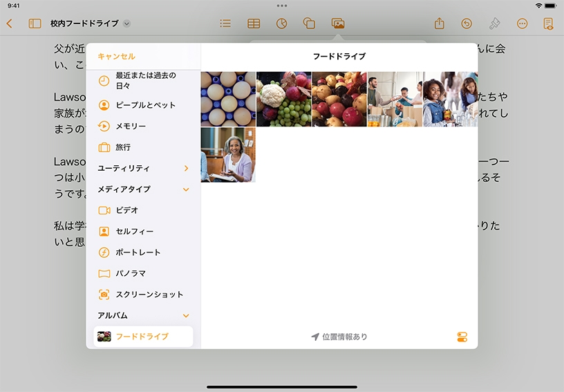Collapse the アルバム section
Image resolution: width=564 pixels, height=392 pixels.
pos(186,315)
